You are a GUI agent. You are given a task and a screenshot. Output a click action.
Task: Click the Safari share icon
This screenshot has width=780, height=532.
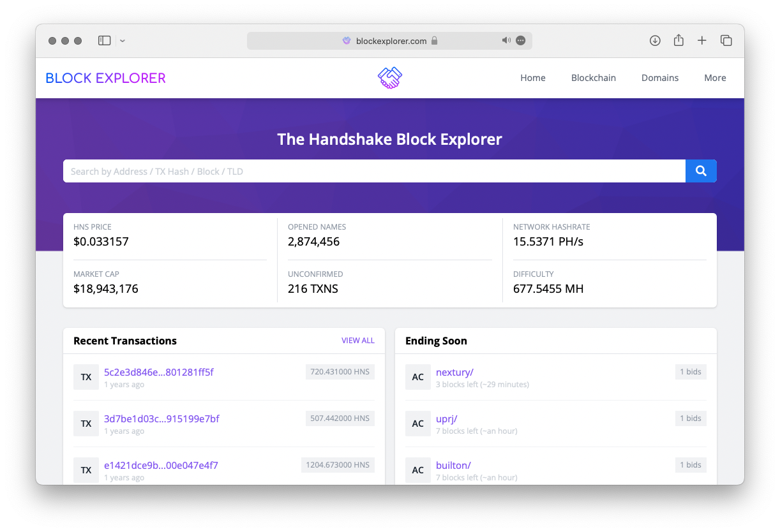coord(679,40)
